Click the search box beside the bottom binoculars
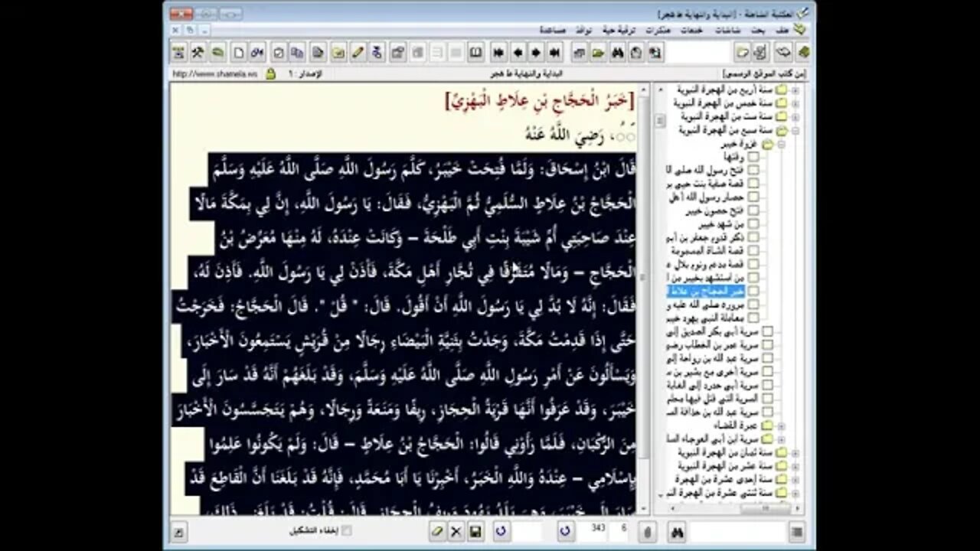The image size is (980, 551). click(737, 531)
